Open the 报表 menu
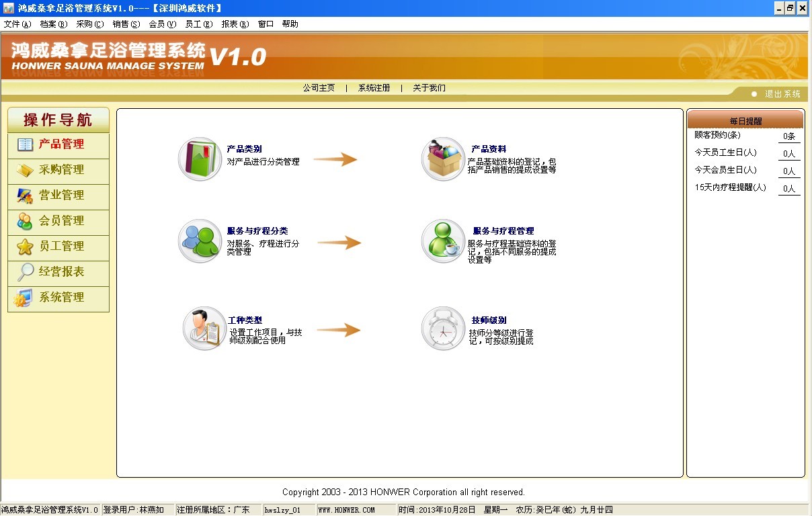Viewport: 812px width, 516px height. pos(235,24)
